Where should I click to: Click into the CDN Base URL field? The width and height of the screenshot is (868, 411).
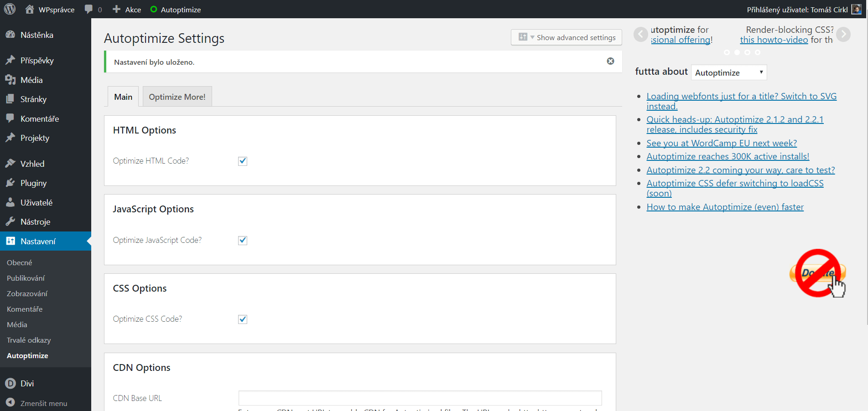tap(420, 398)
